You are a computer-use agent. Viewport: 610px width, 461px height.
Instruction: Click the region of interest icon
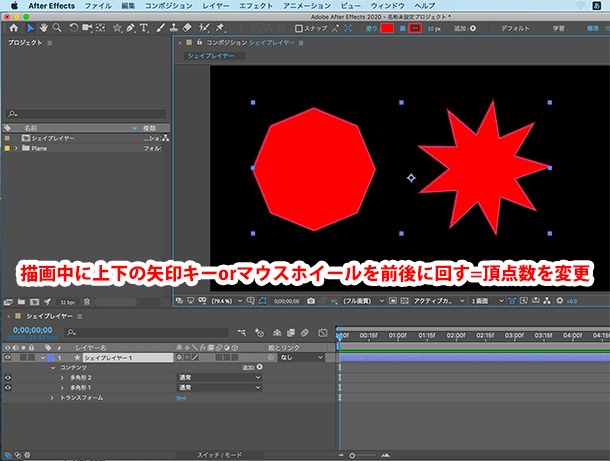(x=393, y=301)
